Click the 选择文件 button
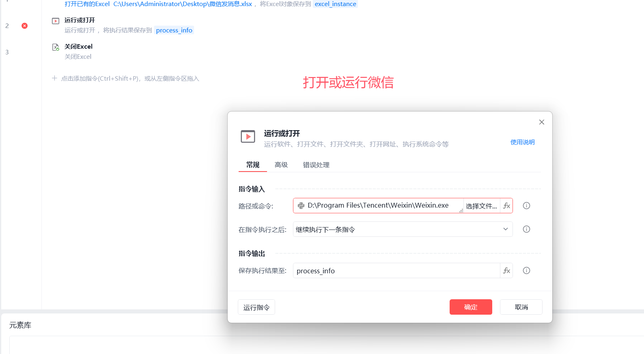This screenshot has height=354, width=644. pos(481,206)
